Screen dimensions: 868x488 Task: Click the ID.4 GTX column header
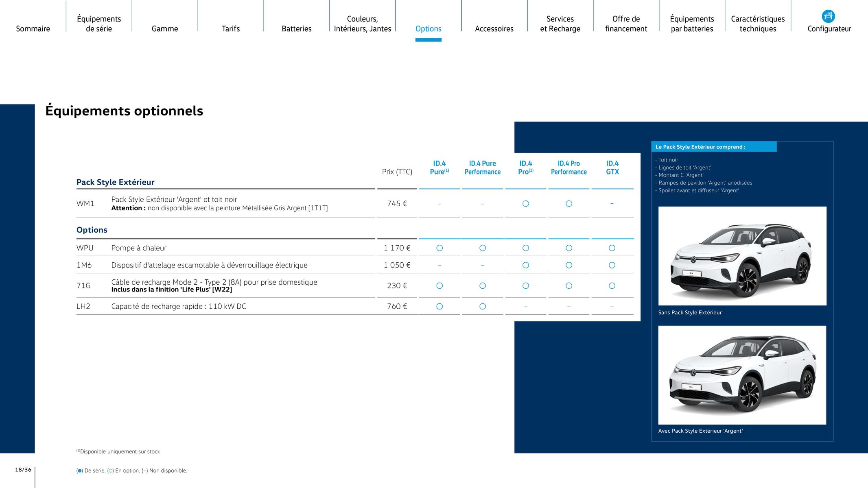pyautogui.click(x=612, y=168)
